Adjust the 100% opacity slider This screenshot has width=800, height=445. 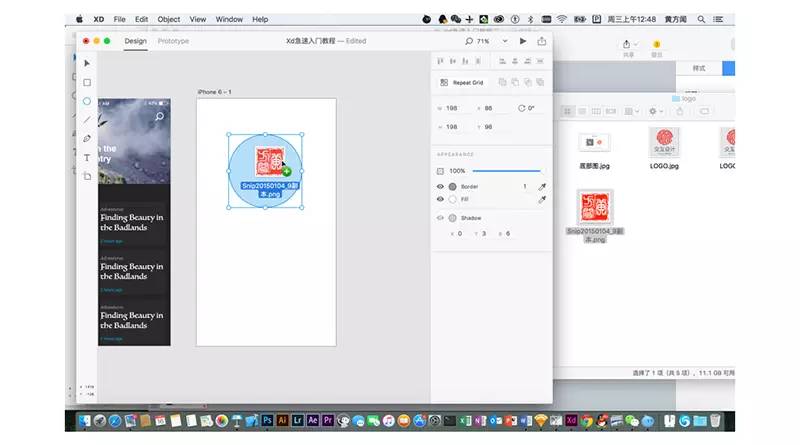(x=506, y=171)
